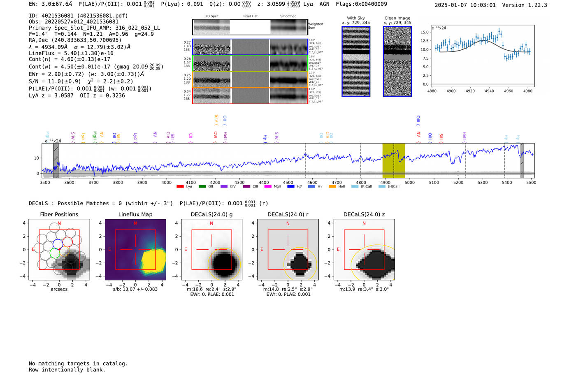Click the Primary Spec_Slot_IFU_AMP line
Screen dimensions: 576x392
pyautogui.click(x=94, y=28)
